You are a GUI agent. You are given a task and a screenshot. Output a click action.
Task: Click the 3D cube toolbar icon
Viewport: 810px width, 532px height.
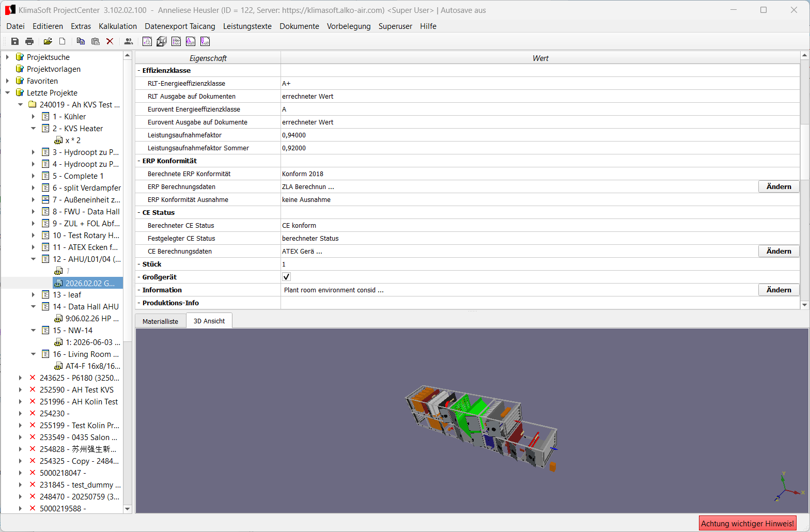tap(162, 41)
